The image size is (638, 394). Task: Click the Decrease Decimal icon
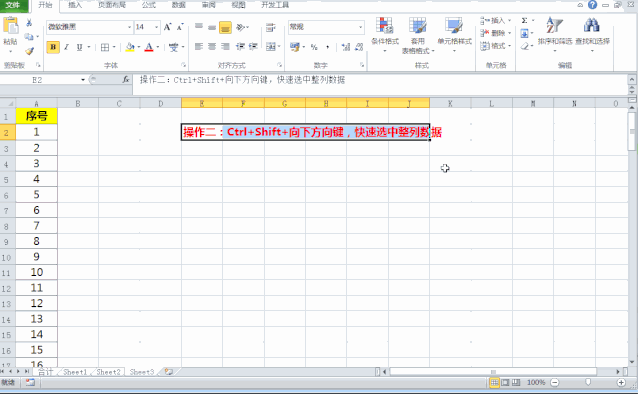(x=359, y=47)
